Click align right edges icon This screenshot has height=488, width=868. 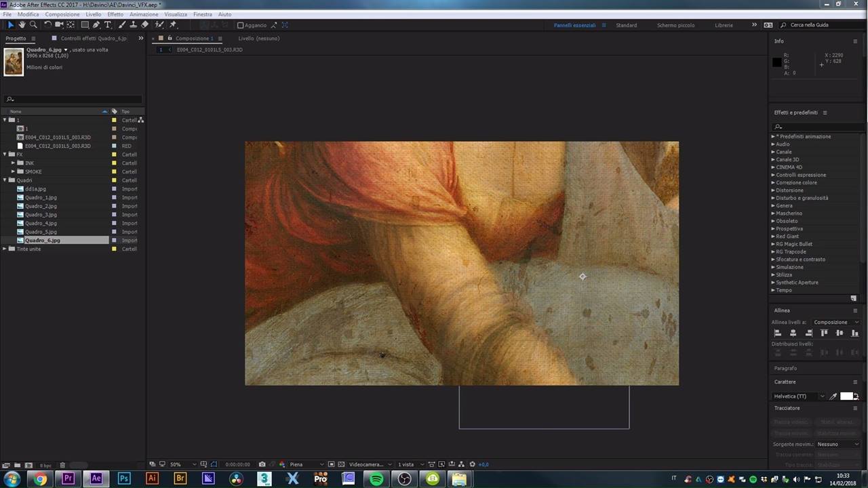(x=808, y=333)
